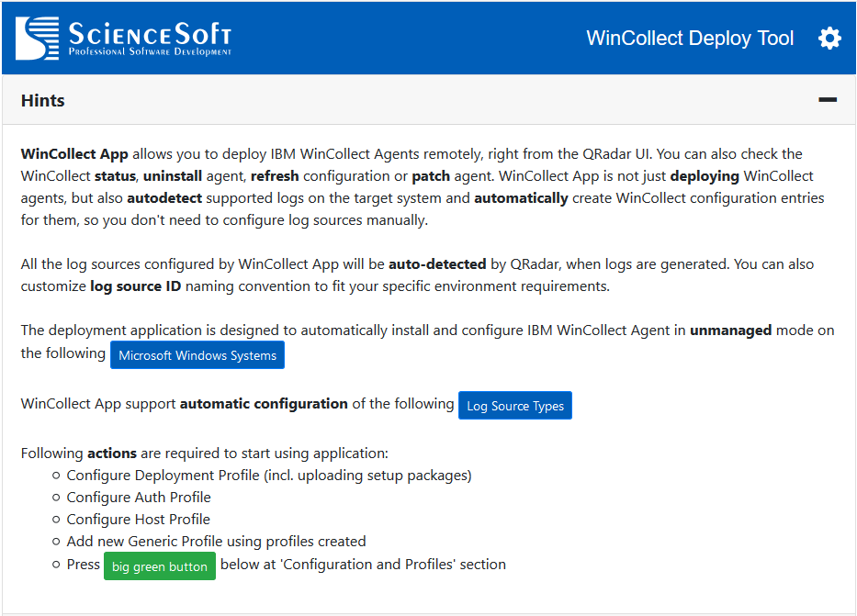Open settings with the gear icon
The image size is (857, 616).
[829, 39]
